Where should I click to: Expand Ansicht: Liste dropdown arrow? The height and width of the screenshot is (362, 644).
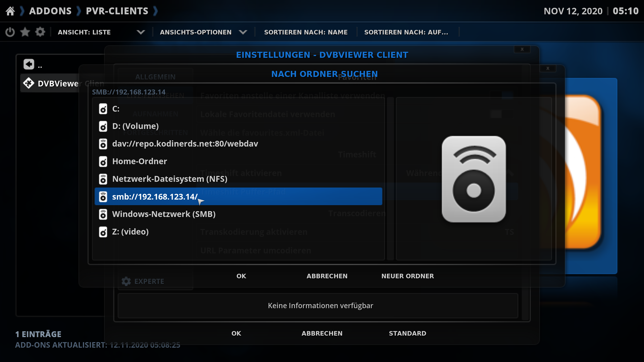point(141,32)
